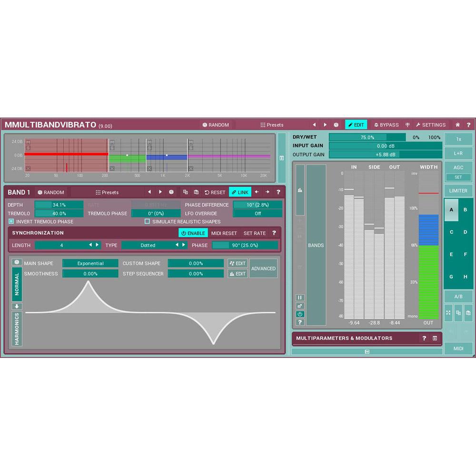Click the dice icon next to RANDOM in header

[x=205, y=125]
